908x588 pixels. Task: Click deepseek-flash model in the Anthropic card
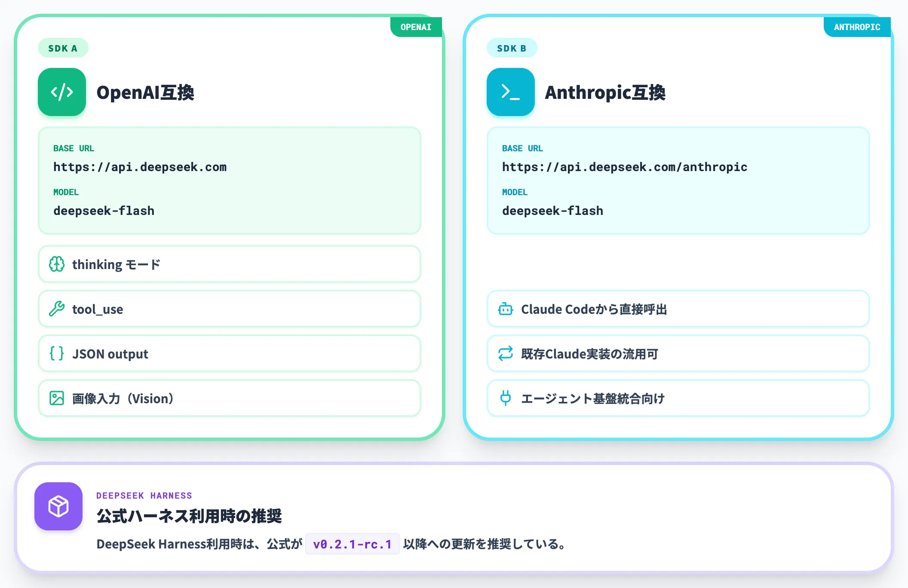click(x=552, y=211)
